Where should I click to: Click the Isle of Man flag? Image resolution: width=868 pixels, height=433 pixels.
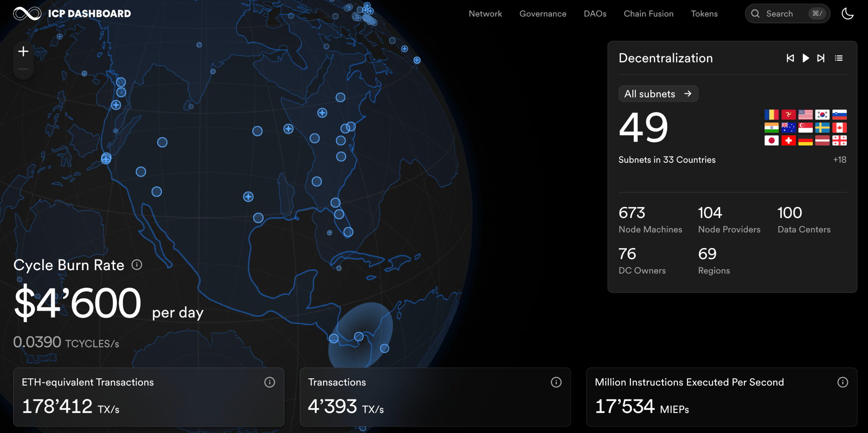click(x=788, y=115)
